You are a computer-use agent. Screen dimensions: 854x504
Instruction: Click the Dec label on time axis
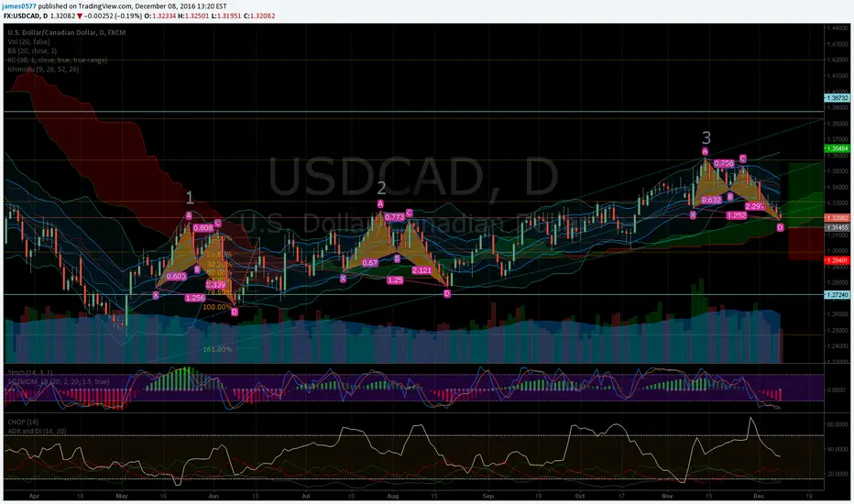759,497
